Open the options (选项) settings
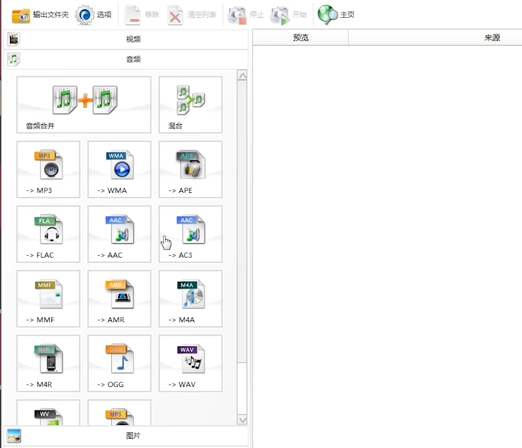Viewport: 522px width, 448px height. point(94,15)
